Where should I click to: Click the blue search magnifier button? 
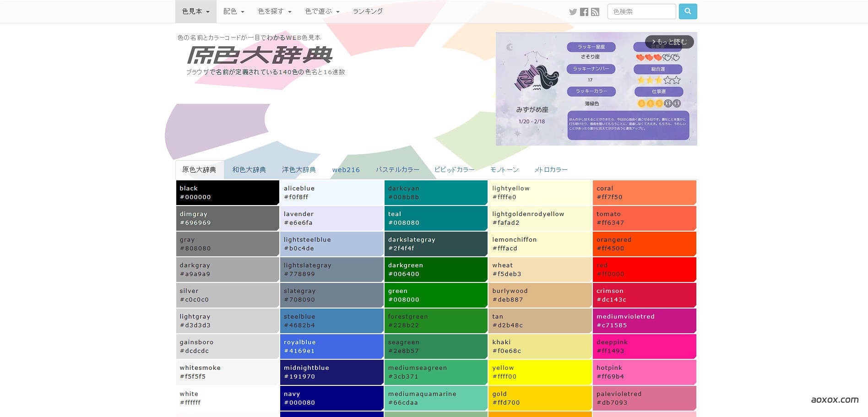688,11
